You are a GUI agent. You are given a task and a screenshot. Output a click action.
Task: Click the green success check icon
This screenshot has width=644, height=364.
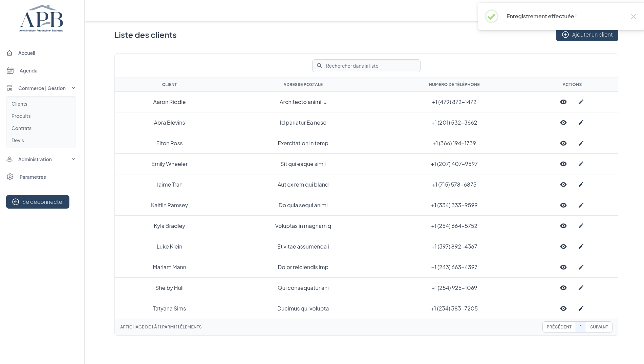tap(492, 16)
